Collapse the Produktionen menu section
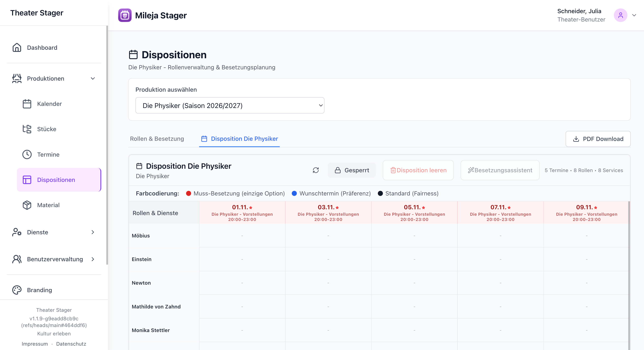This screenshot has width=644, height=350. (93, 79)
